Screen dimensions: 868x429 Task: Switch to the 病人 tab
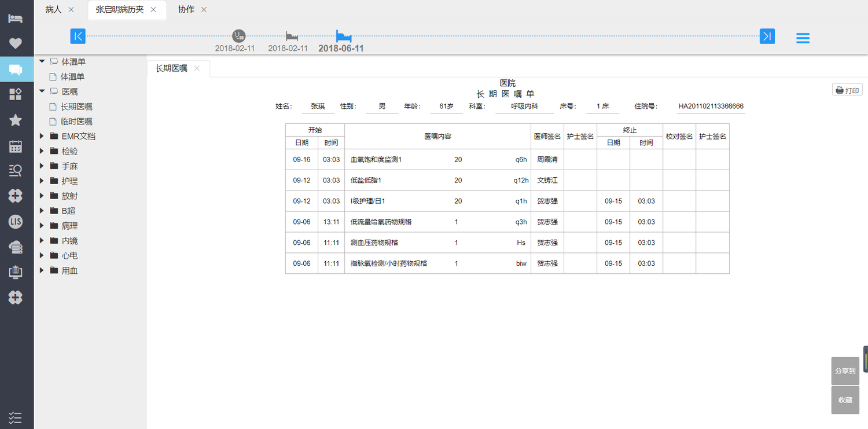coord(53,9)
